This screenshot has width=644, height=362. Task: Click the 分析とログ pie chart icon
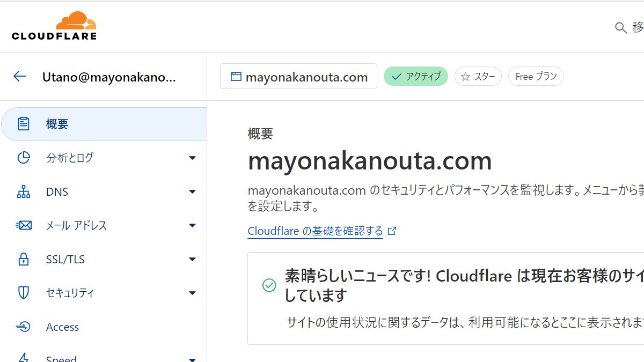coord(24,158)
